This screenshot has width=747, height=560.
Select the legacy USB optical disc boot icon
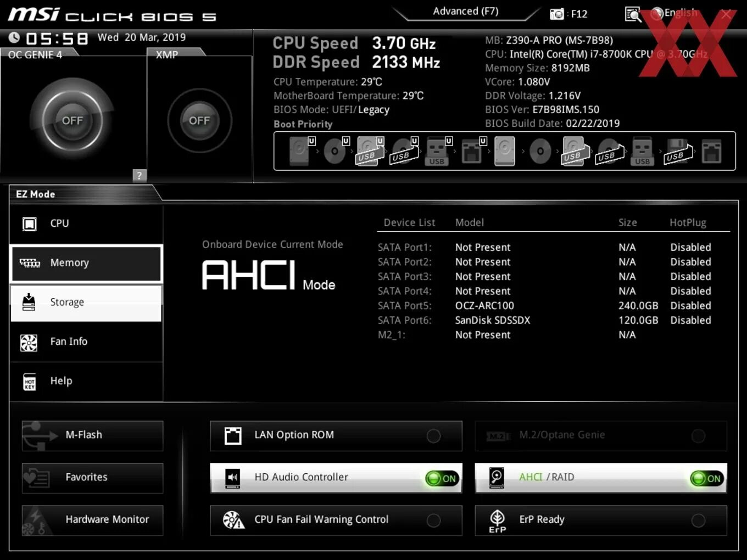point(610,151)
